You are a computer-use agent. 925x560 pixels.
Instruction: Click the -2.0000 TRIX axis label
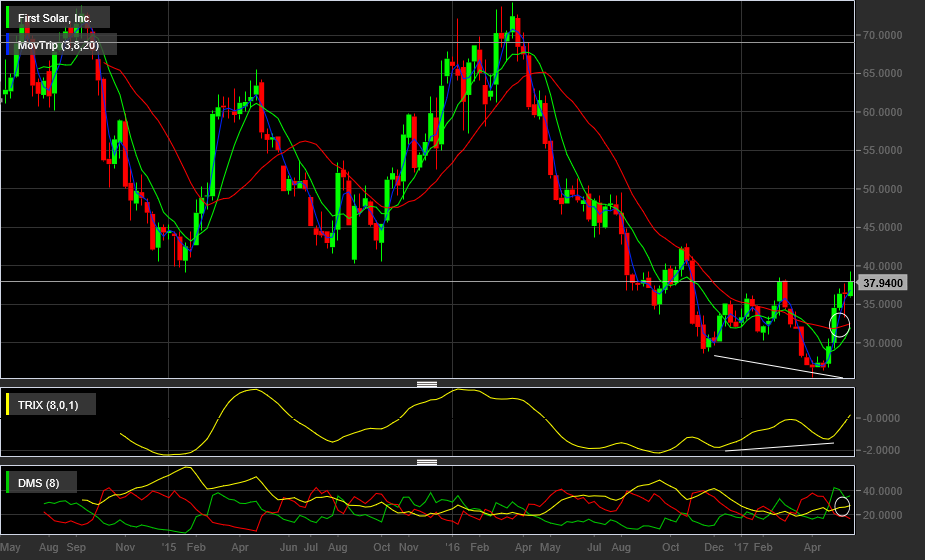[x=881, y=450]
